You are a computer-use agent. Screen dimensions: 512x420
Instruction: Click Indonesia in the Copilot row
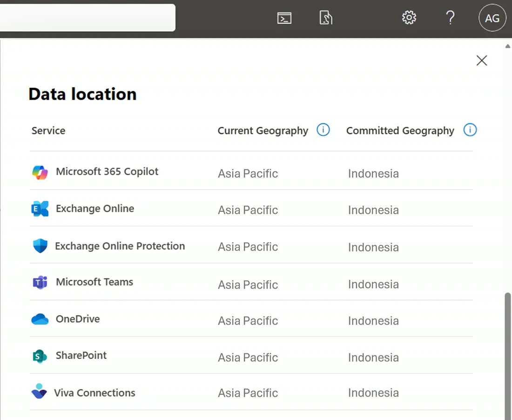point(373,173)
